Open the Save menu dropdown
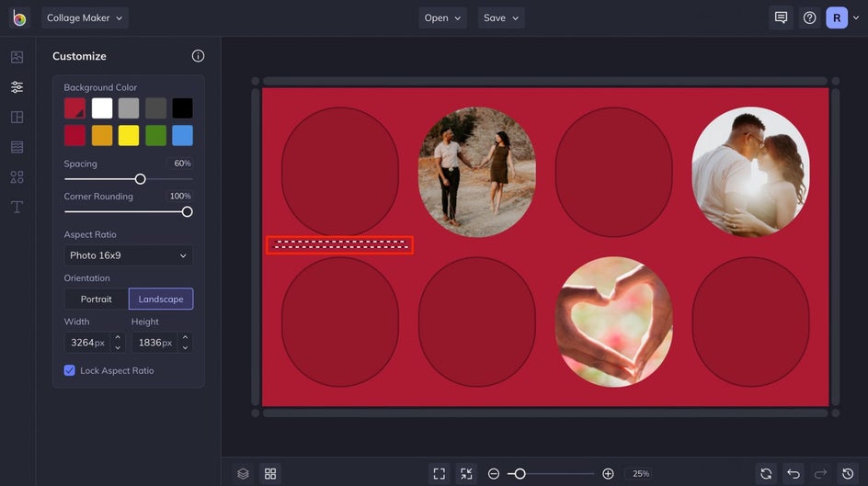This screenshot has width=868, height=486. click(x=501, y=17)
